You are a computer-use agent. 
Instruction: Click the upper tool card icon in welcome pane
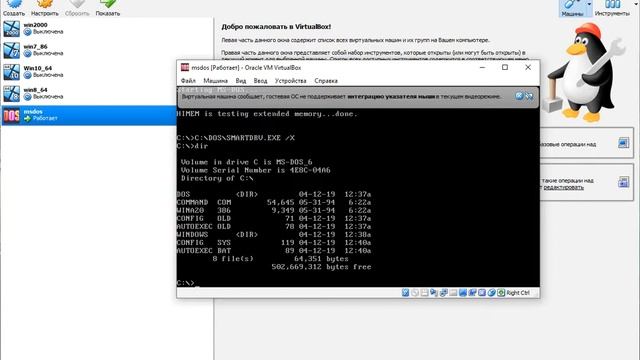(623, 143)
